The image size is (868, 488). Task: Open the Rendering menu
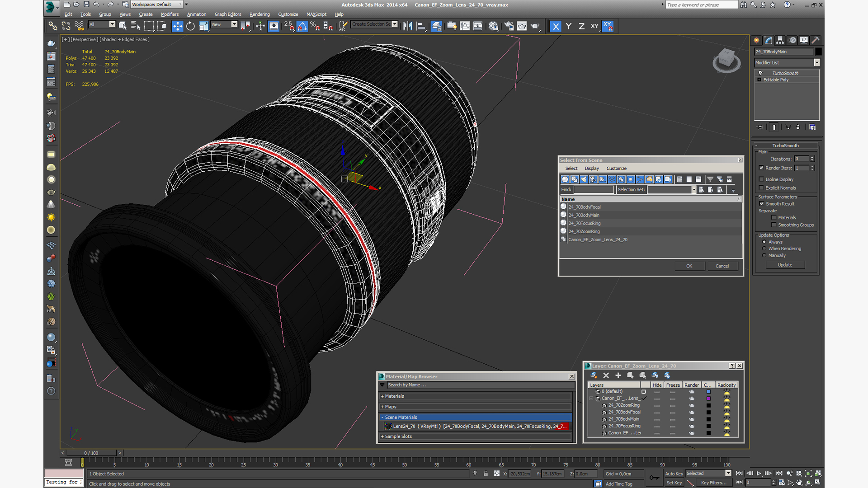coord(259,14)
